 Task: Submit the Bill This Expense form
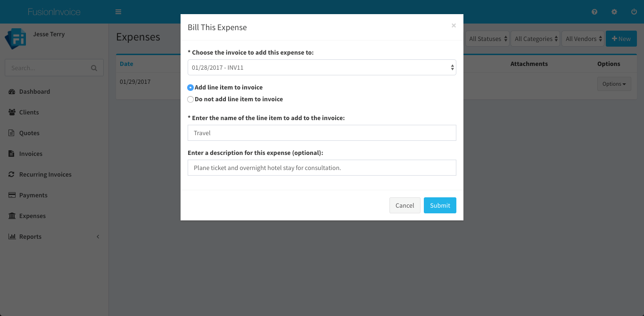(440, 205)
